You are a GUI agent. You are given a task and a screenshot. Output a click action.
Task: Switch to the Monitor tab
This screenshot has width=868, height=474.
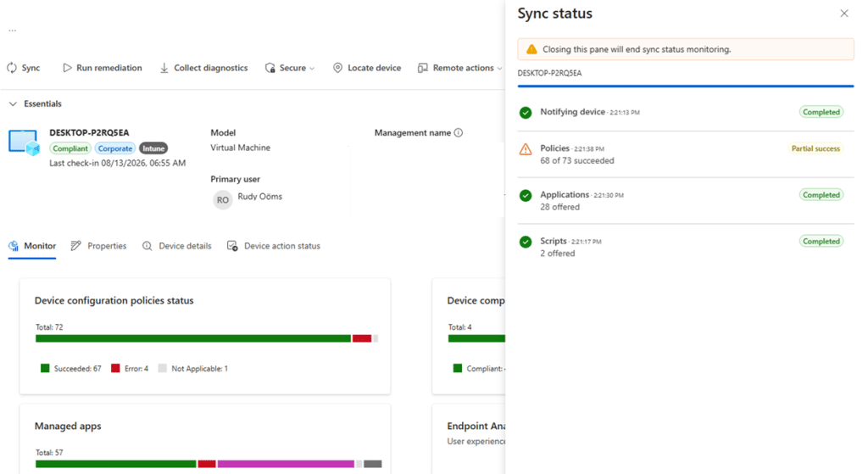coord(32,246)
